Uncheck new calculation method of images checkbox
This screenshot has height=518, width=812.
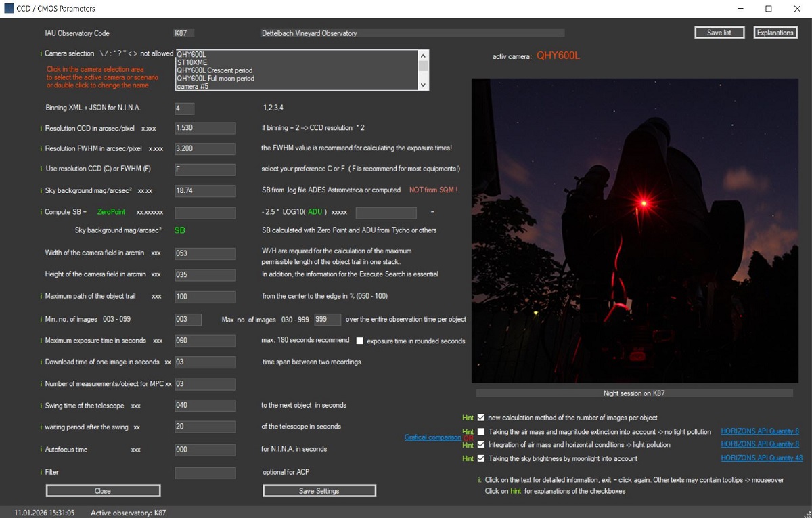coord(481,418)
